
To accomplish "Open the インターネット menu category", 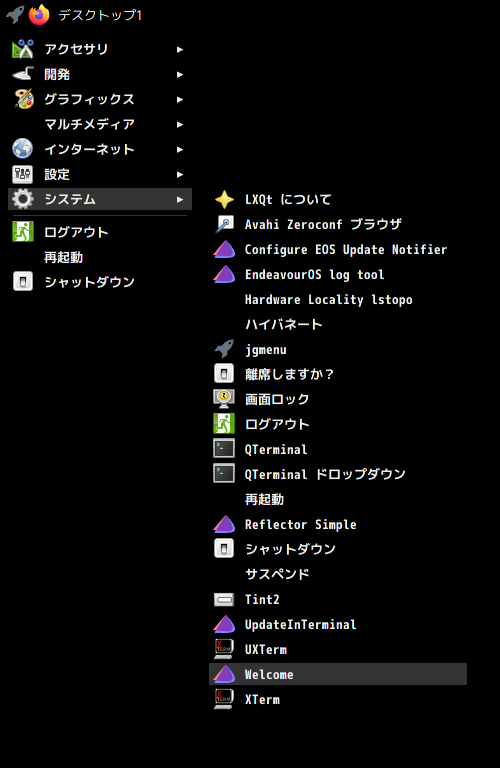I will [100, 149].
